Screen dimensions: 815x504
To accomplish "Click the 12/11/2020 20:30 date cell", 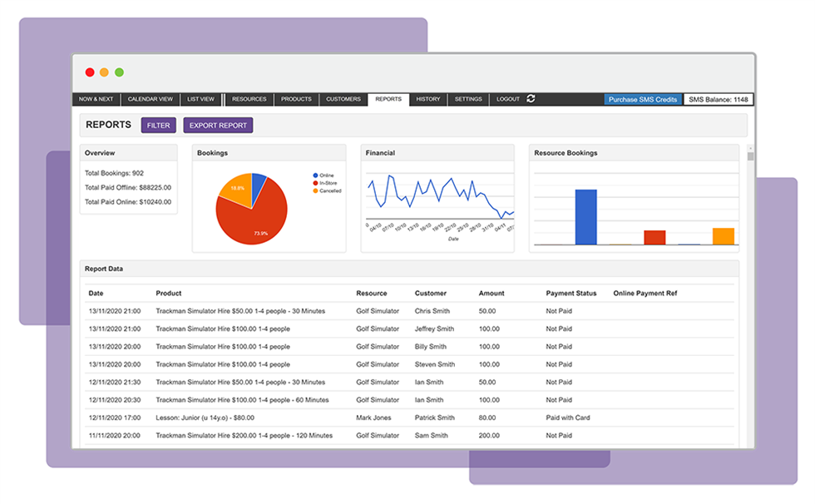I will (x=115, y=400).
